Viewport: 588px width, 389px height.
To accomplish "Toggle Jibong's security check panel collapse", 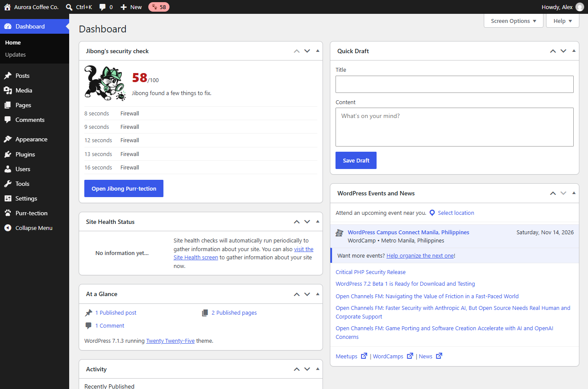I will pyautogui.click(x=318, y=51).
